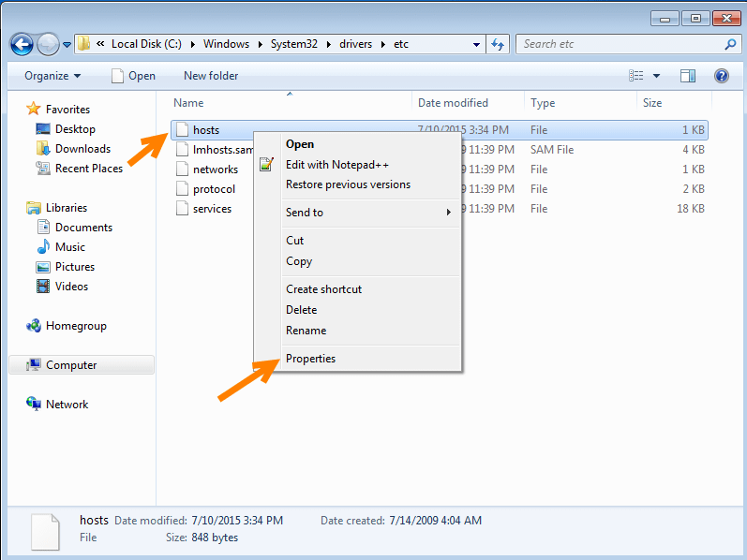Click the Open button in toolbar
The height and width of the screenshot is (560, 747).
click(x=133, y=76)
